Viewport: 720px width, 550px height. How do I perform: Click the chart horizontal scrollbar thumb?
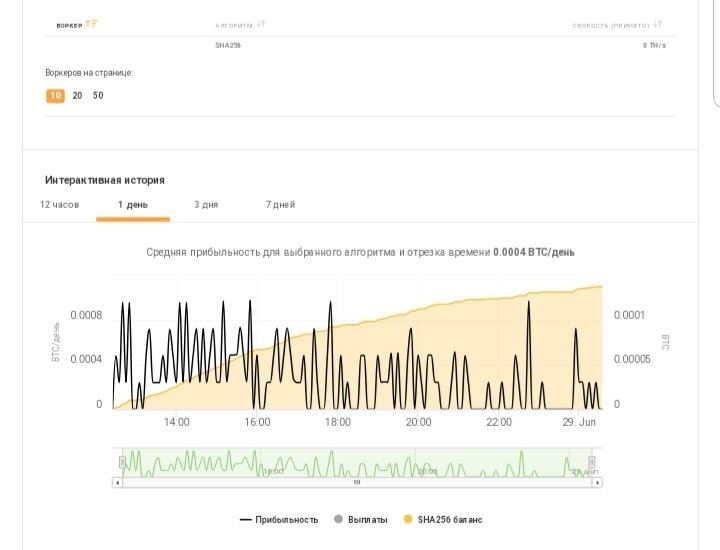[357, 482]
